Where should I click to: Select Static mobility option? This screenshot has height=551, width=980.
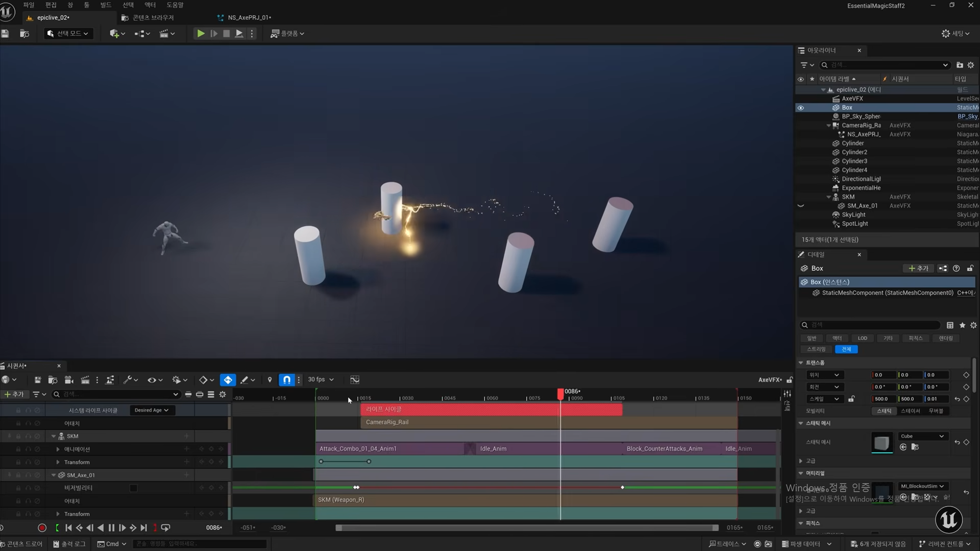(x=884, y=410)
